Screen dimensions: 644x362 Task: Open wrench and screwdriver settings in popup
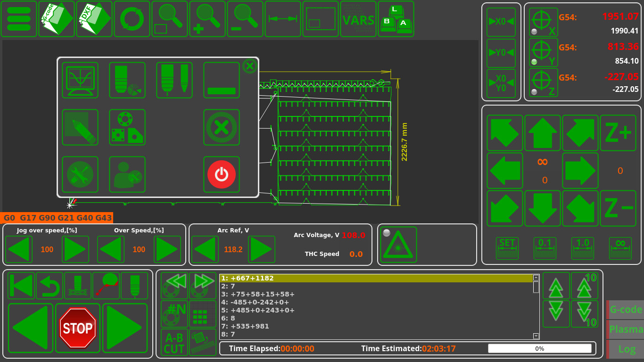coord(80,174)
